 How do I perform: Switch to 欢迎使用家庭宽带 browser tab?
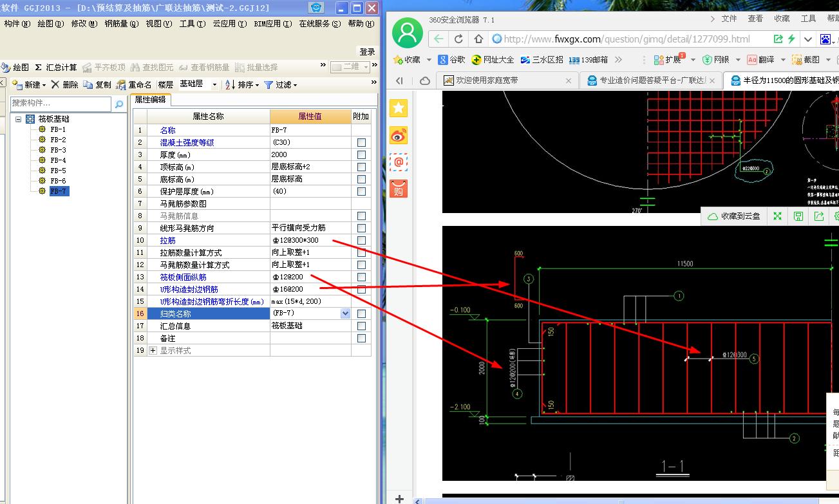point(508,80)
